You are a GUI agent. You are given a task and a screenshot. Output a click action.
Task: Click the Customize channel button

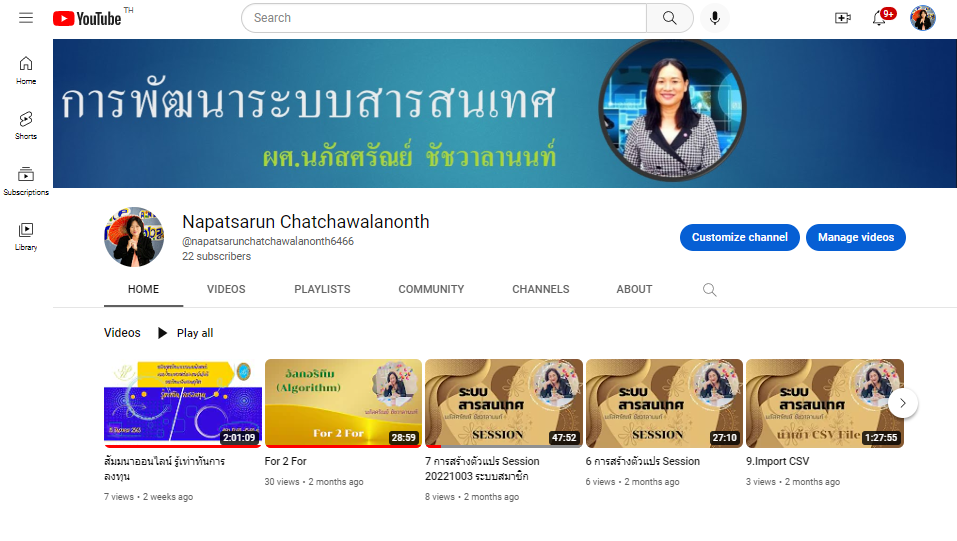point(739,237)
